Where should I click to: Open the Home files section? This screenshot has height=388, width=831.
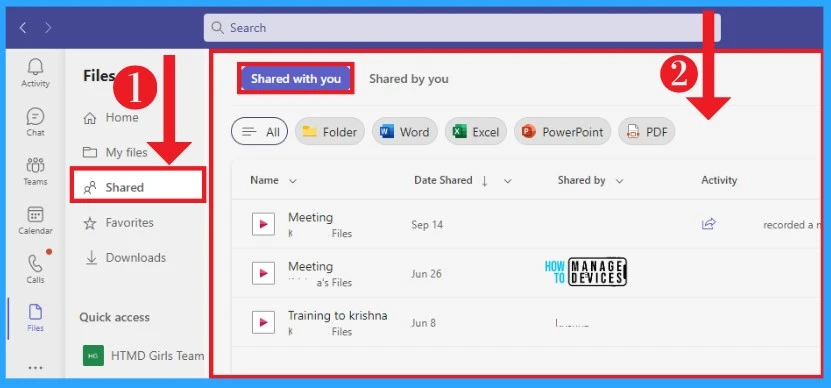click(111, 118)
